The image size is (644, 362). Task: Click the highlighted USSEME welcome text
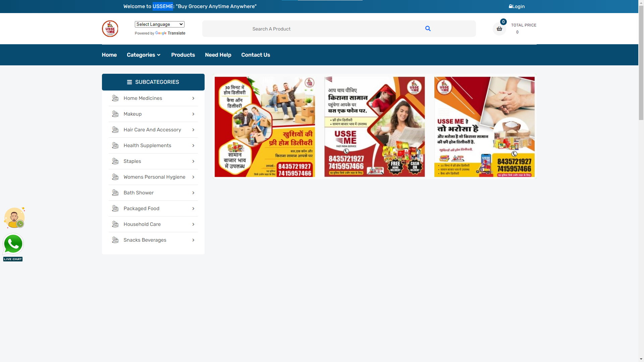163,6
